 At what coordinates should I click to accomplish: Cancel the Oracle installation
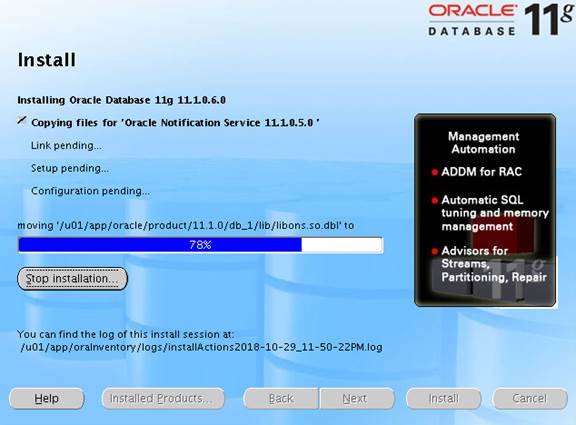coord(530,399)
